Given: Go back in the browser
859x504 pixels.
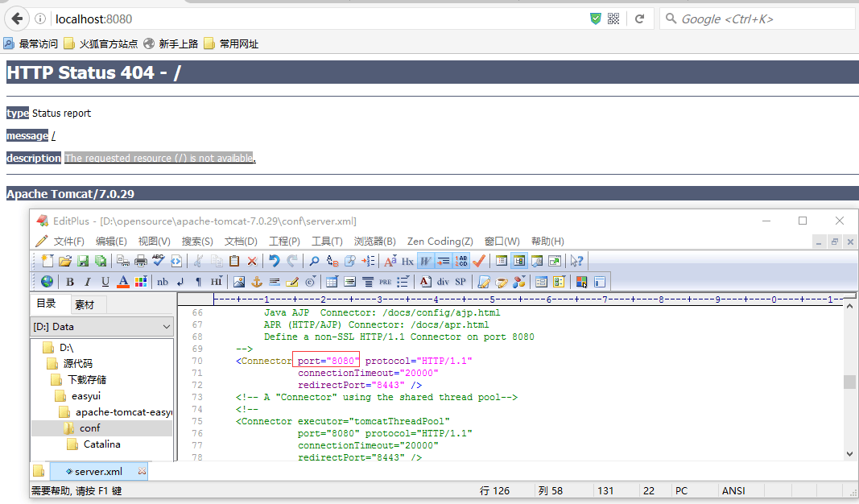Looking at the screenshot, I should [16, 19].
